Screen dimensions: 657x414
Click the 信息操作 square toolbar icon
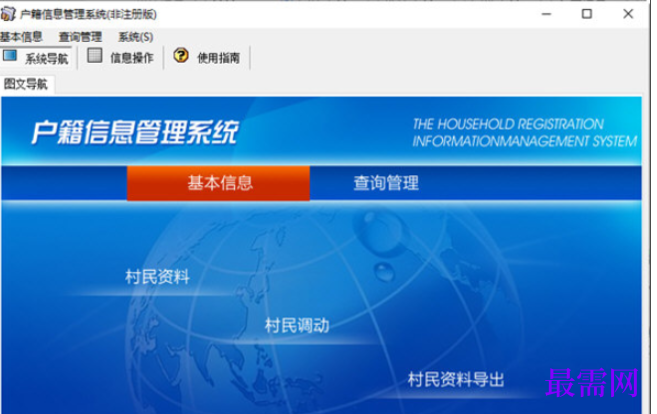click(95, 56)
